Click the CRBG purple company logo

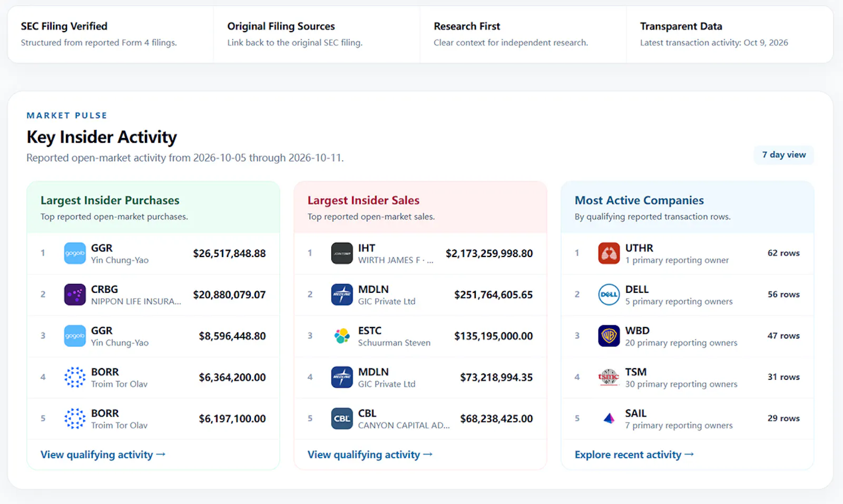click(x=75, y=294)
